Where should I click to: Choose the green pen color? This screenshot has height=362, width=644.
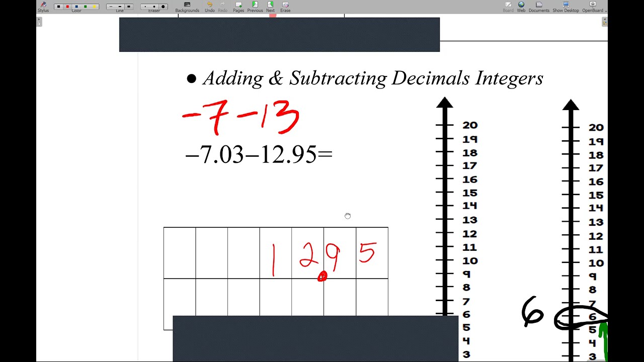point(86,7)
